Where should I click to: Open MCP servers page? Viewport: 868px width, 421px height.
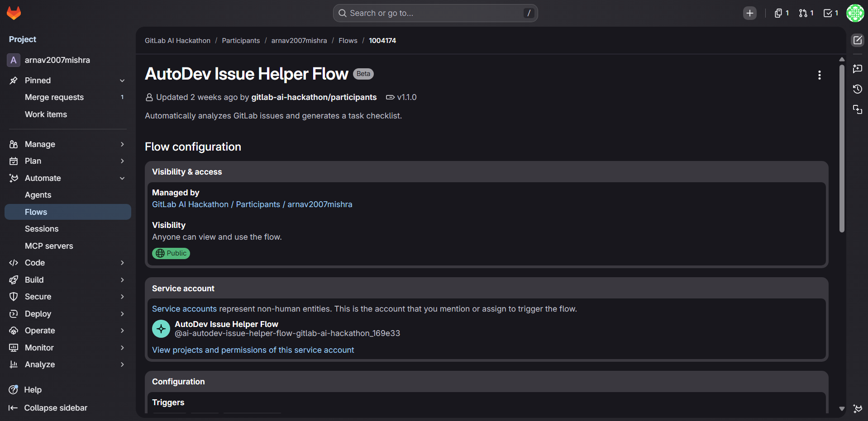(49, 246)
